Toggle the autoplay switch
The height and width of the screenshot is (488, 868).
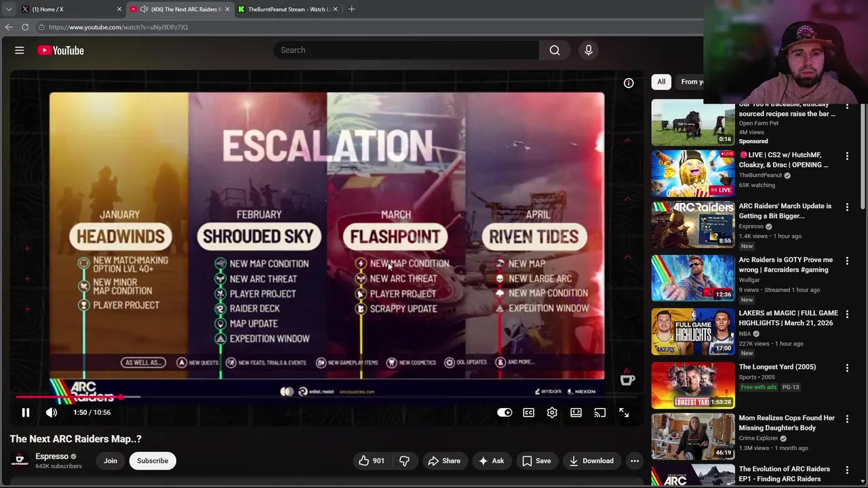[x=505, y=412]
